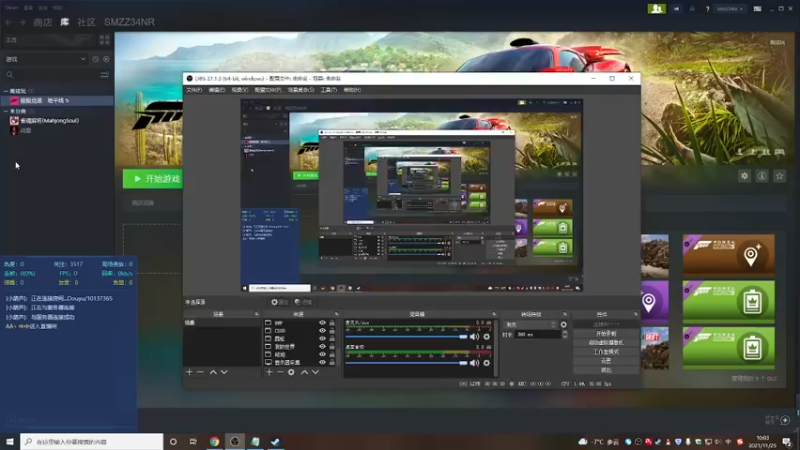
Task: Add a new scene in OBS scenes panel
Action: pyautogui.click(x=189, y=372)
